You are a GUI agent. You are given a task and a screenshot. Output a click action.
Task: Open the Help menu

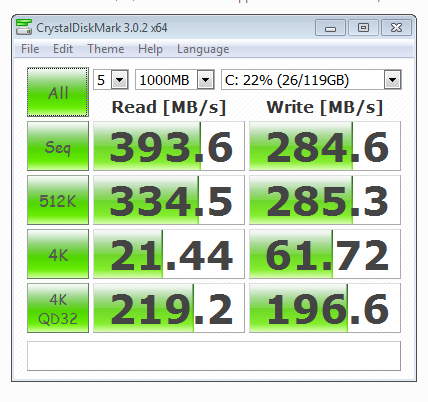(150, 49)
